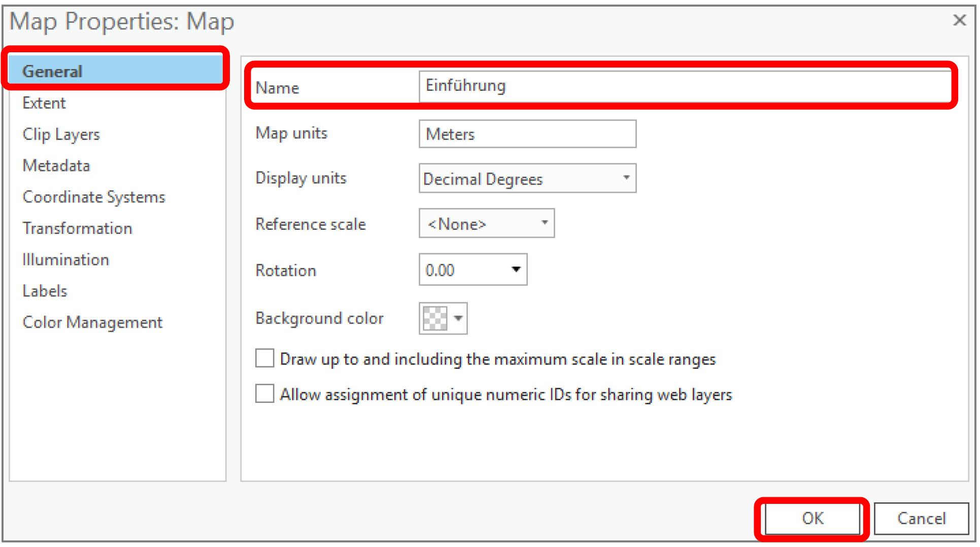Click the Cancel button
The width and height of the screenshot is (980, 547).
pyautogui.click(x=921, y=519)
